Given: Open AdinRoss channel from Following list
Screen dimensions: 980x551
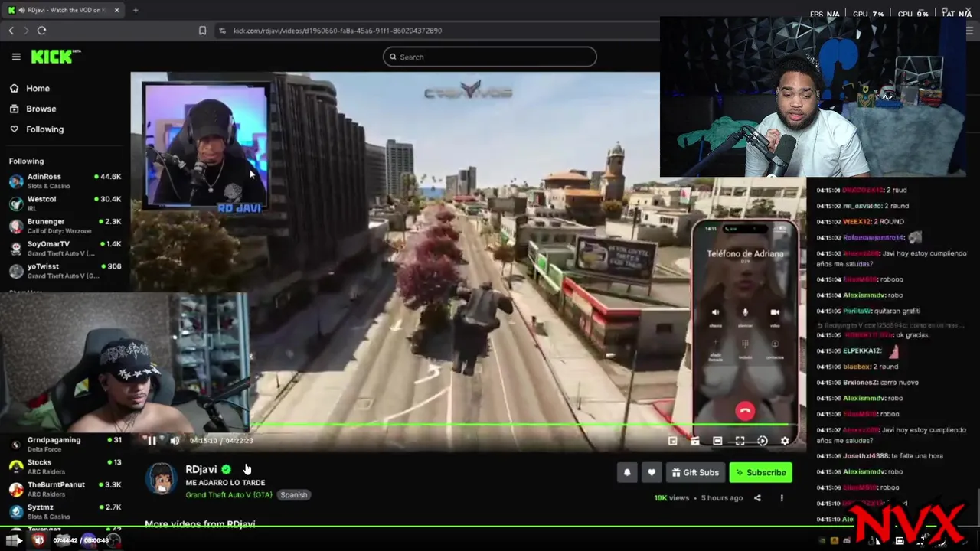Looking at the screenshot, I should click(65, 181).
